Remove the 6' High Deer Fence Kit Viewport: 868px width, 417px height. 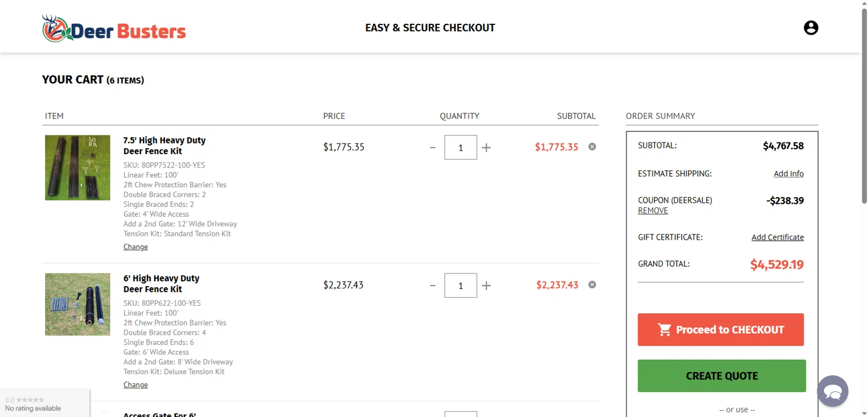[x=592, y=284]
